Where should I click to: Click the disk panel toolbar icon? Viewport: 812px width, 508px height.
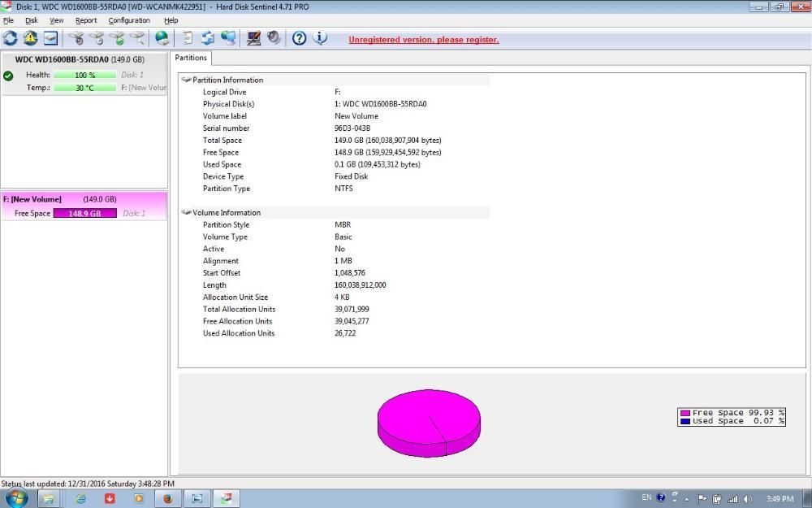tap(50, 38)
